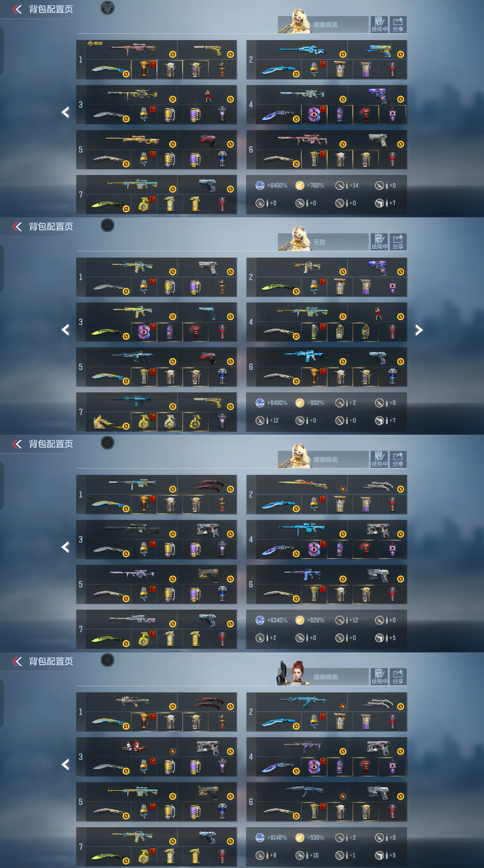Viewport: 484px width, 868px height.
Task: Click the left arrow in the red-haired character's backpack page
Action: (x=65, y=765)
